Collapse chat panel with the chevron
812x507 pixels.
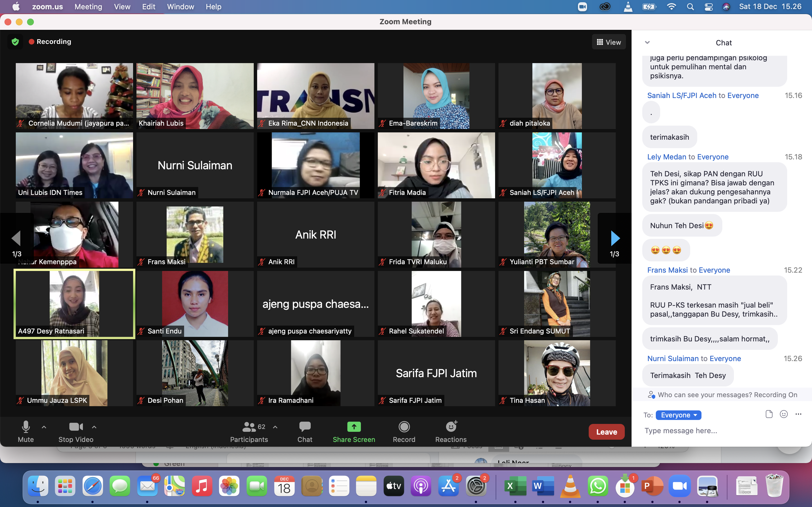[x=647, y=42]
